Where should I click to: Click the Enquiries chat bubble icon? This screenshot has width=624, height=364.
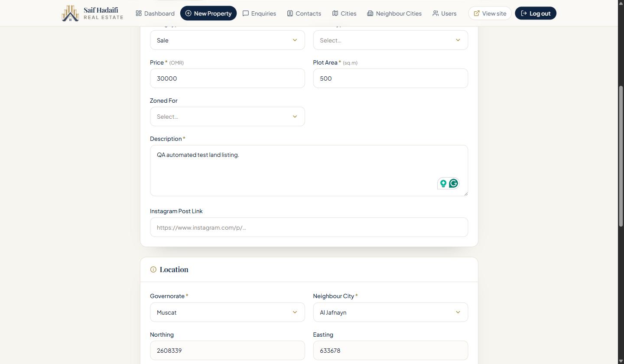[x=246, y=13]
